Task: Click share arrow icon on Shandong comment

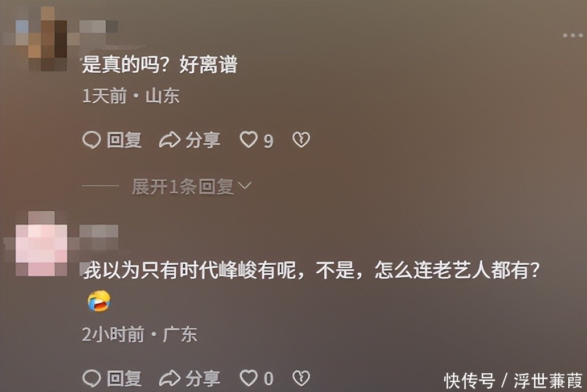Action: 170,140
